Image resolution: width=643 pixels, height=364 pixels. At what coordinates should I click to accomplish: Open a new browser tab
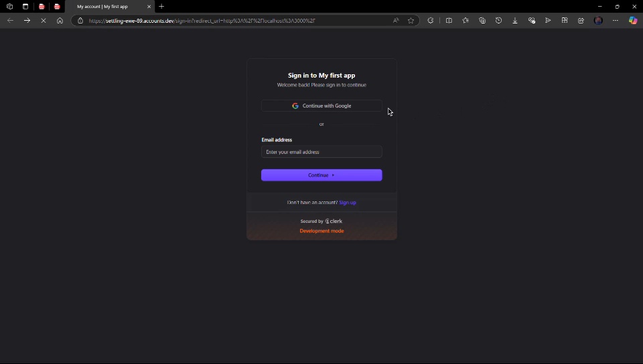pos(161,7)
